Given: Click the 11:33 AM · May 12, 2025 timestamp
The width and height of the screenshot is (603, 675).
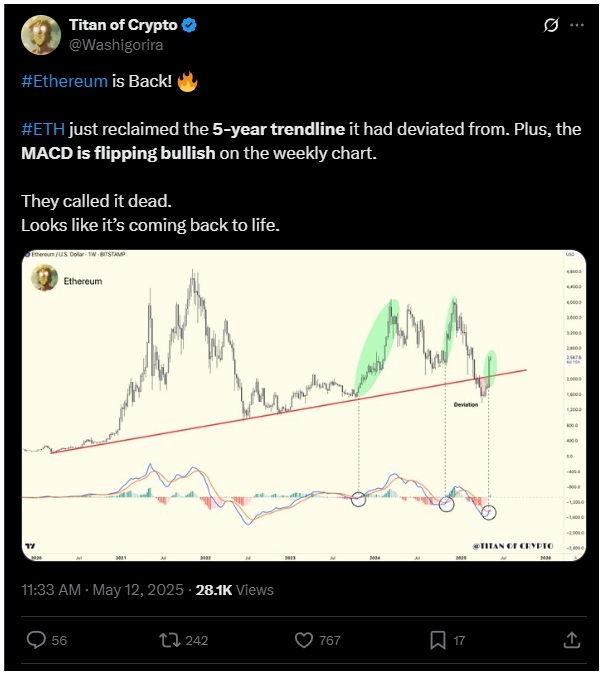Looking at the screenshot, I should [x=102, y=589].
